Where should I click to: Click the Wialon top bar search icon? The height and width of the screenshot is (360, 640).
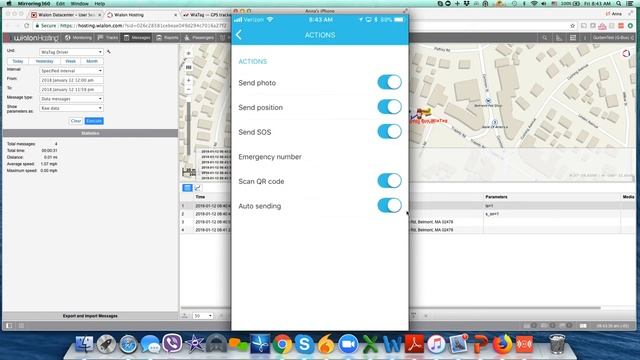544,38
